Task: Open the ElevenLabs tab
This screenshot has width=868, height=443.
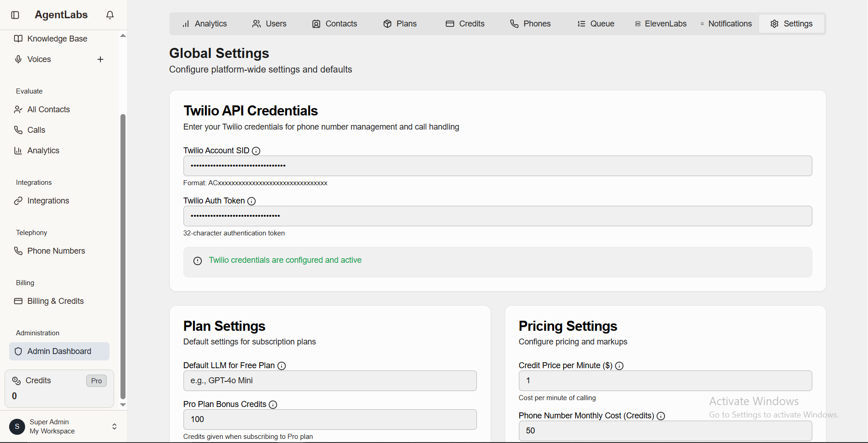Action: (x=660, y=24)
